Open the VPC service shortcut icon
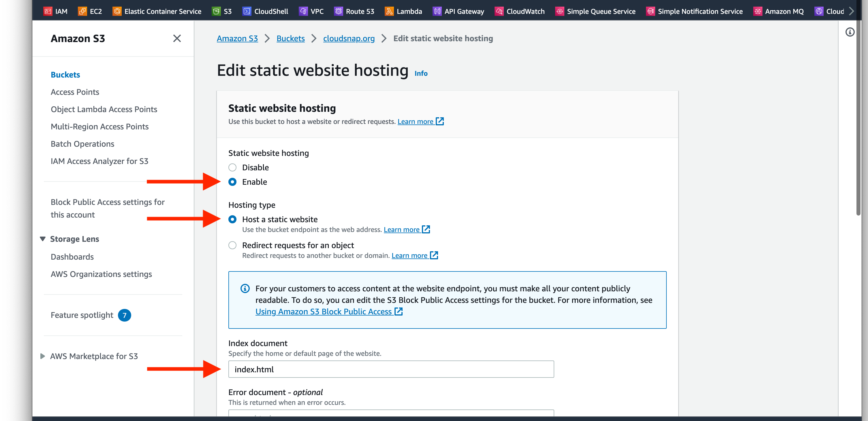This screenshot has width=868, height=421. [x=303, y=11]
